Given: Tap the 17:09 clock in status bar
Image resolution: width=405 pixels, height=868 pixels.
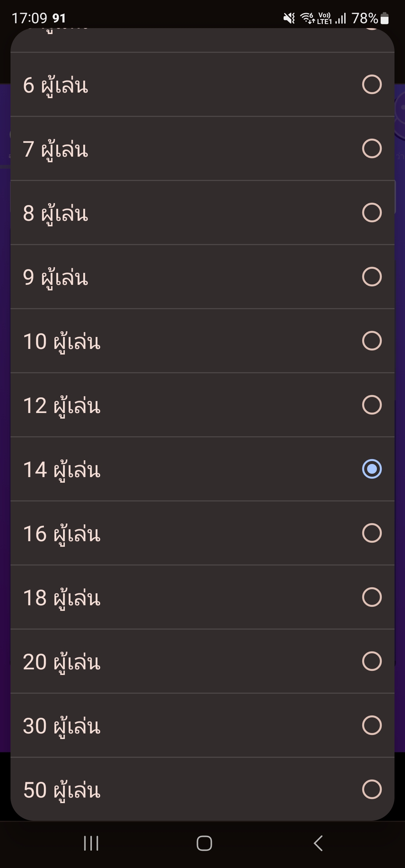Looking at the screenshot, I should tap(29, 18).
